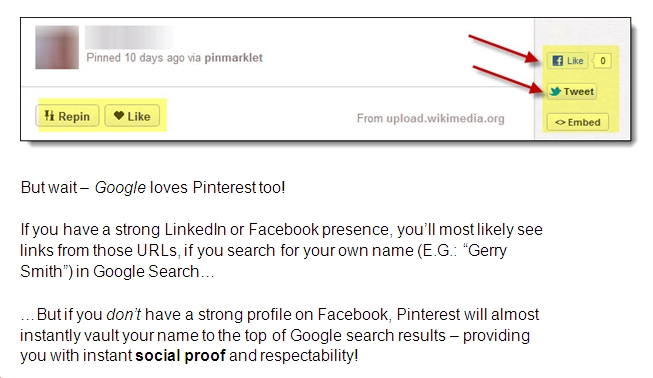The height and width of the screenshot is (378, 653).
Task: Open the blurred pinner username
Action: [x=130, y=37]
